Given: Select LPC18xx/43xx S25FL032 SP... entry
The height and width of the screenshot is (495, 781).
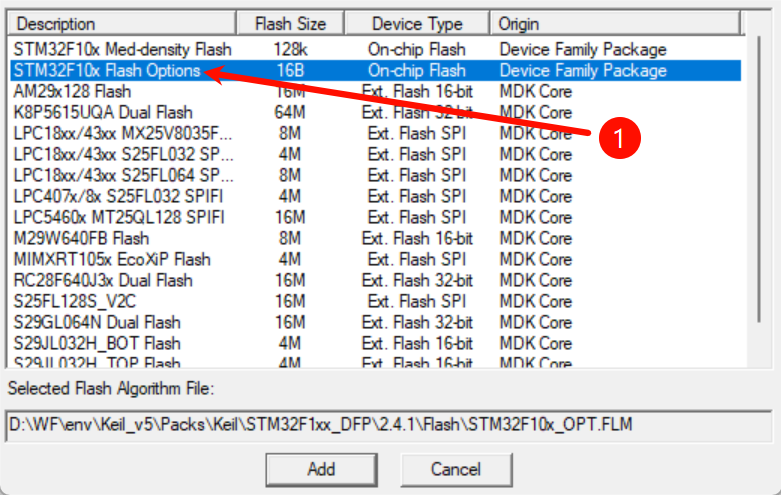Looking at the screenshot, I should [376, 154].
